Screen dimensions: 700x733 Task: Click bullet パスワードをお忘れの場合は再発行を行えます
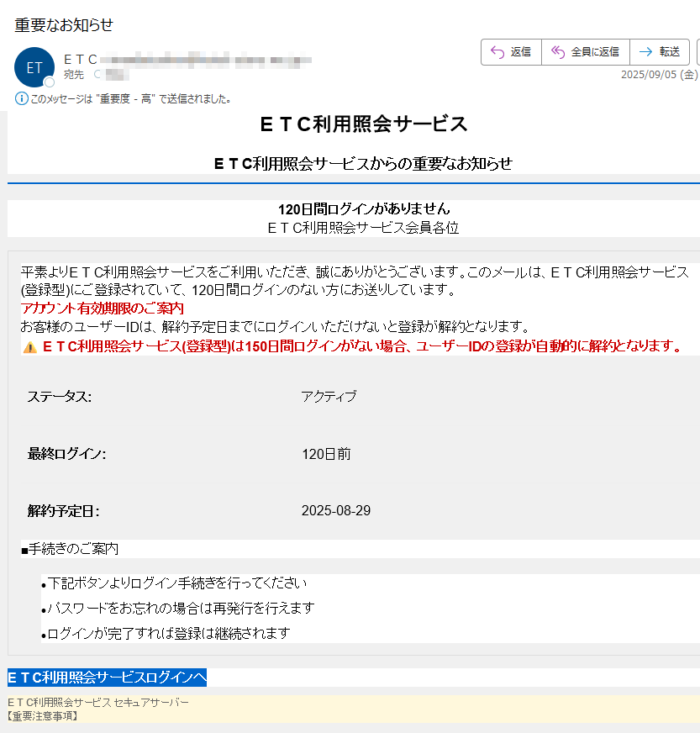pyautogui.click(x=177, y=609)
